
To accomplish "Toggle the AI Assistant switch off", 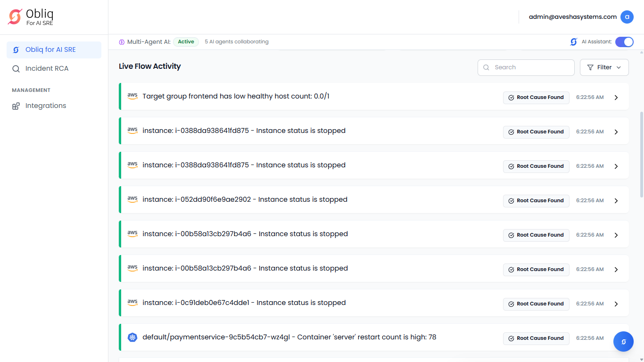I will coord(624,42).
